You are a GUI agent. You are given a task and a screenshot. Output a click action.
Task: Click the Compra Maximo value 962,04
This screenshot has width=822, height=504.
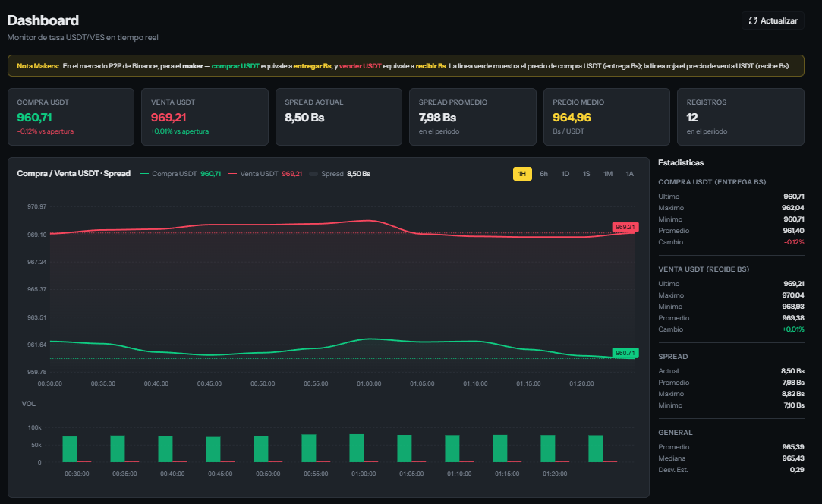(792, 208)
